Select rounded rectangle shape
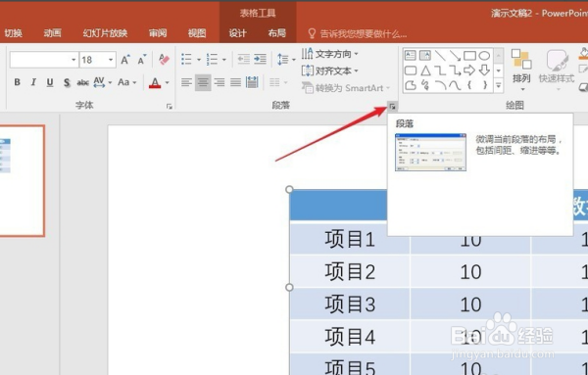588x375 pixels. (x=411, y=70)
